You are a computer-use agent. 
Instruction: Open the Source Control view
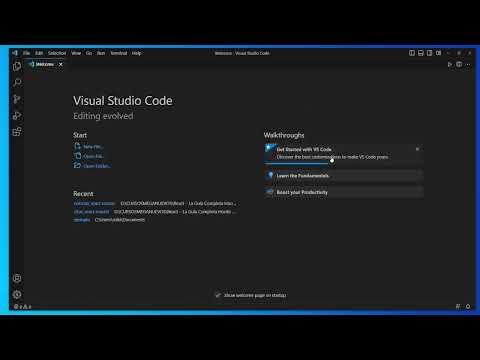click(x=17, y=99)
